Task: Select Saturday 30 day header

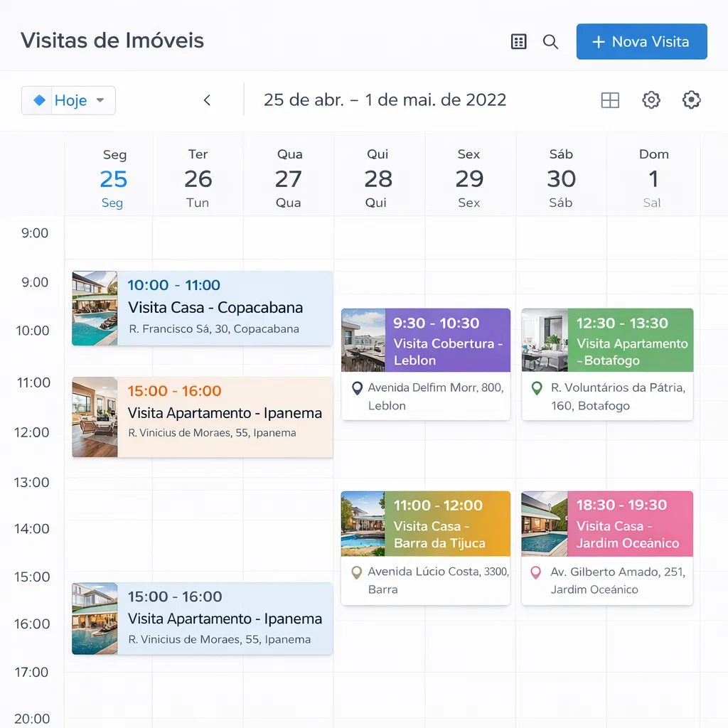Action: point(561,178)
